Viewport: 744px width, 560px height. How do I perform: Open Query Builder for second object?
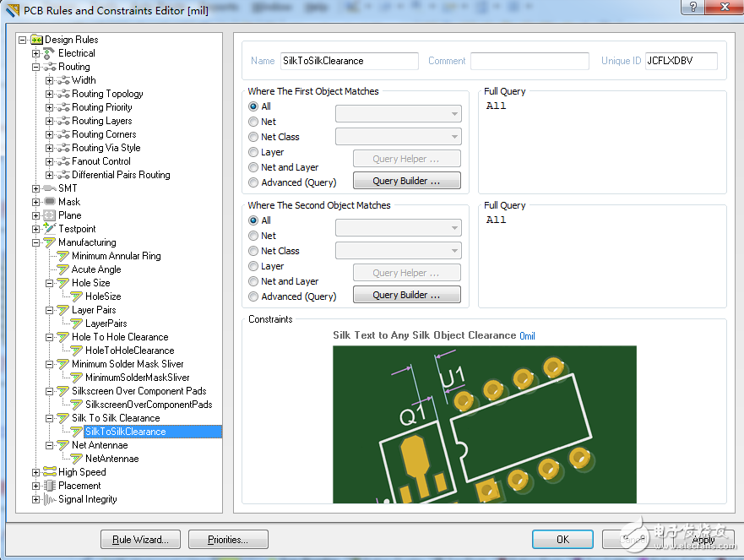tap(407, 295)
